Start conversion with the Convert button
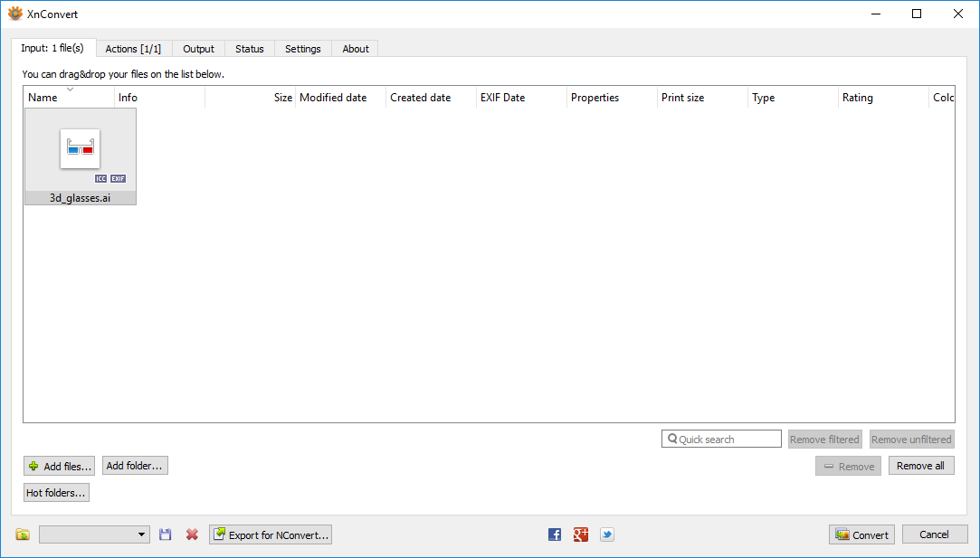 point(861,534)
